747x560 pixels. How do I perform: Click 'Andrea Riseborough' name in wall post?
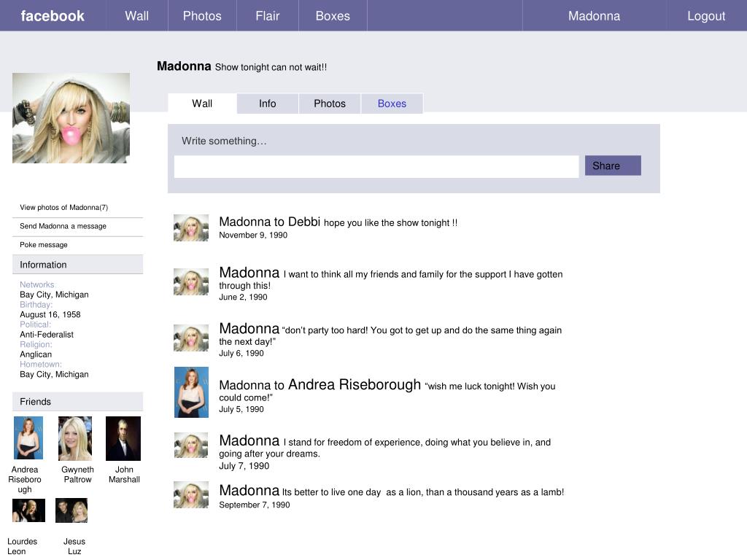355,384
